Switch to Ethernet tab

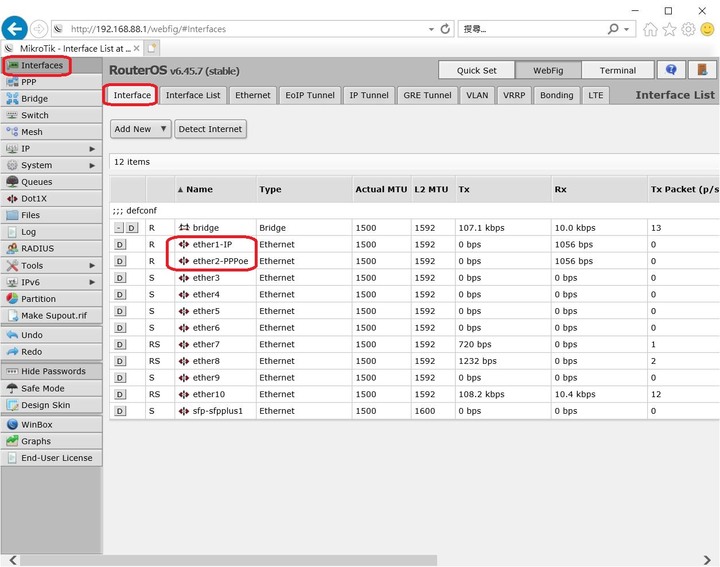tap(253, 95)
